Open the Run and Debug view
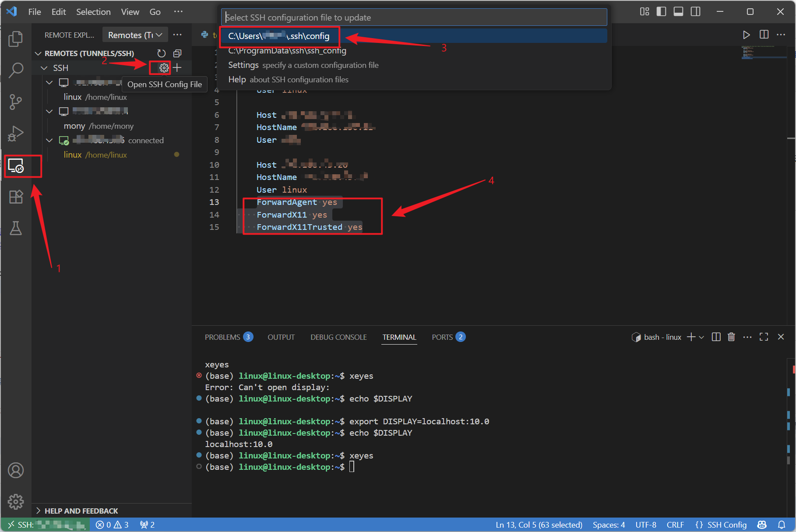 [16, 134]
